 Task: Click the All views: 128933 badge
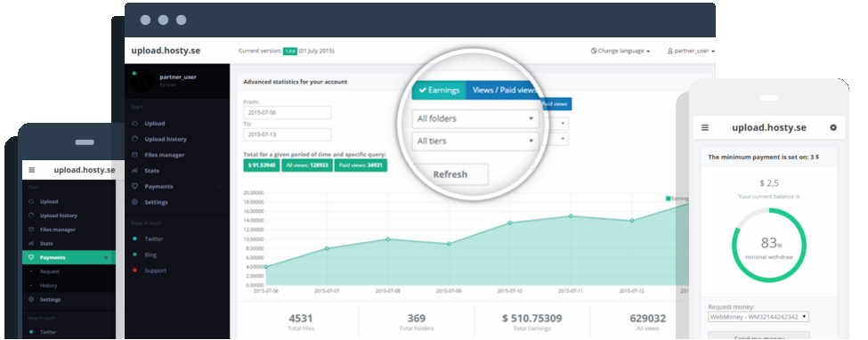tap(306, 165)
